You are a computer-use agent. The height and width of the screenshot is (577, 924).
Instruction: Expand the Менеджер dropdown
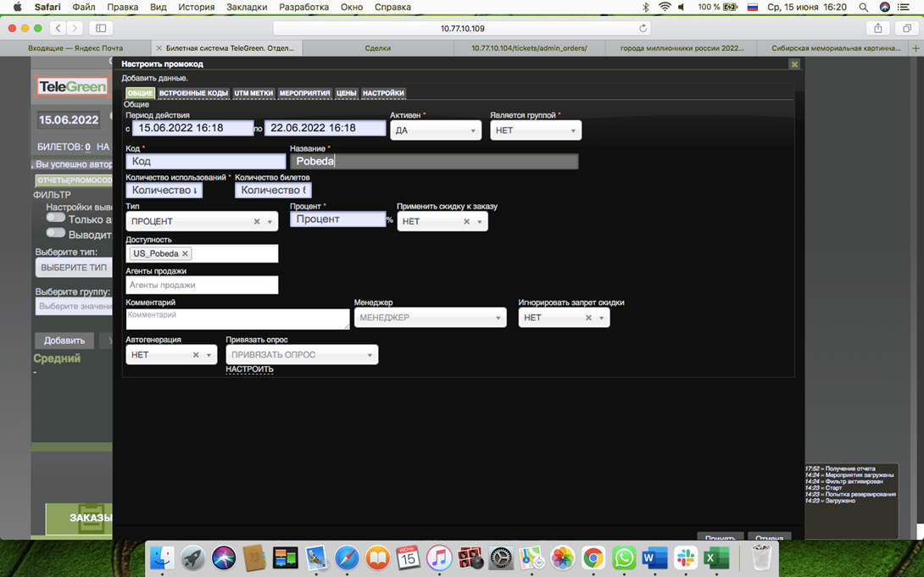pyautogui.click(x=430, y=318)
